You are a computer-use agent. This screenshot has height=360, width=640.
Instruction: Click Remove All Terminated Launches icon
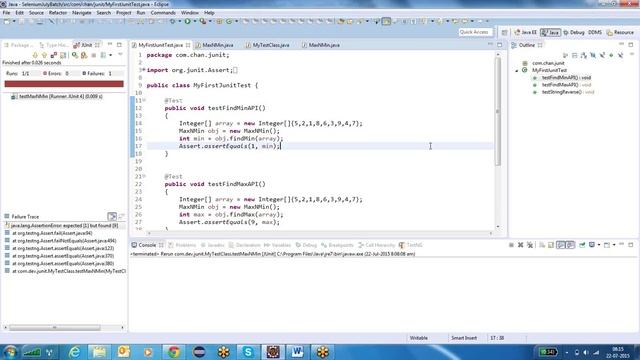coord(530,245)
